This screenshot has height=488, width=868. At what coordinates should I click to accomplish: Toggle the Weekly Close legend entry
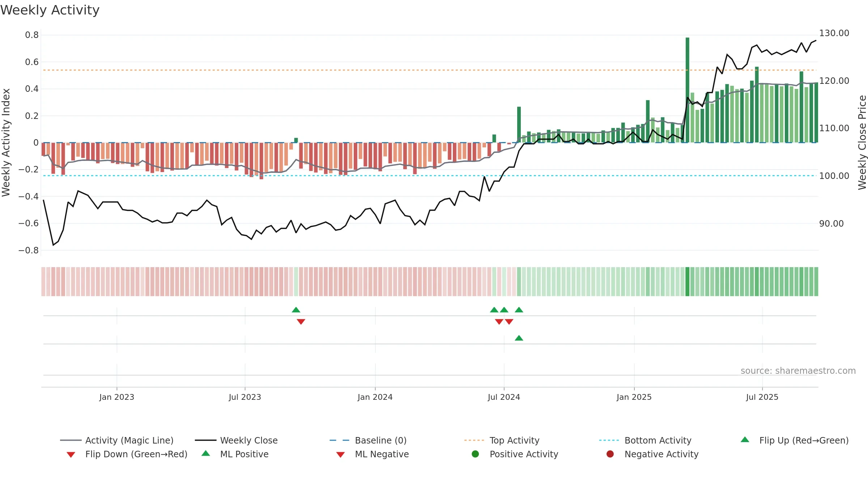tap(236, 440)
